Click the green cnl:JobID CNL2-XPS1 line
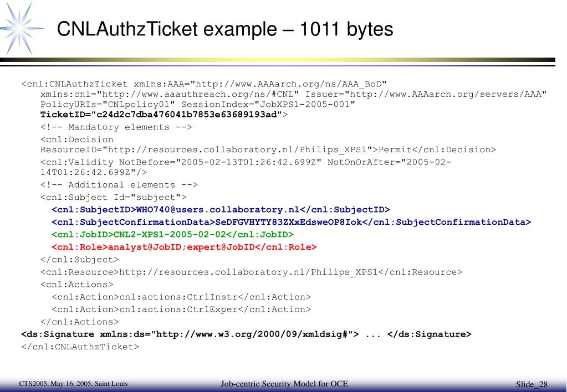The height and width of the screenshot is (392, 567). coord(172,234)
